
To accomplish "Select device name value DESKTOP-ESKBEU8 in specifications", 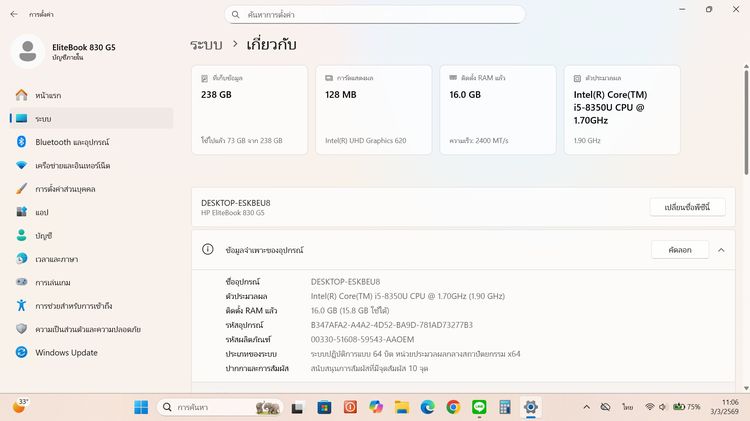I will coord(345,282).
